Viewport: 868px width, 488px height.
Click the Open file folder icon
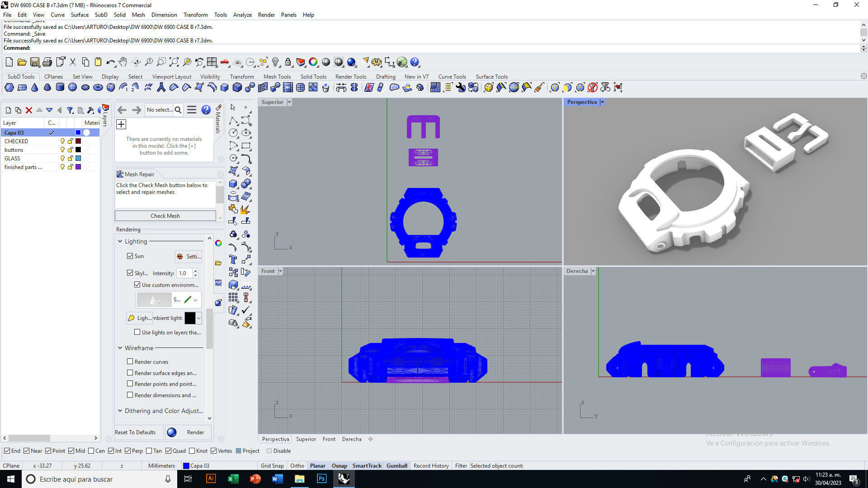[22, 62]
